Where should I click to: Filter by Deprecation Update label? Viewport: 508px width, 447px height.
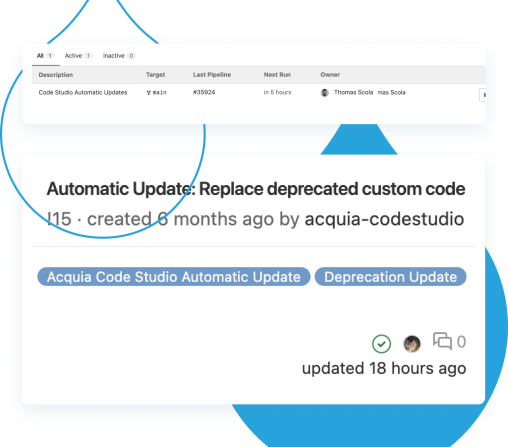390,277
